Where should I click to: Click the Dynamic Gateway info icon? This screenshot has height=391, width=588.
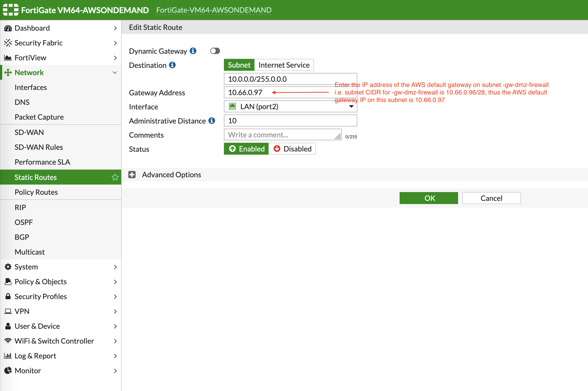point(193,51)
